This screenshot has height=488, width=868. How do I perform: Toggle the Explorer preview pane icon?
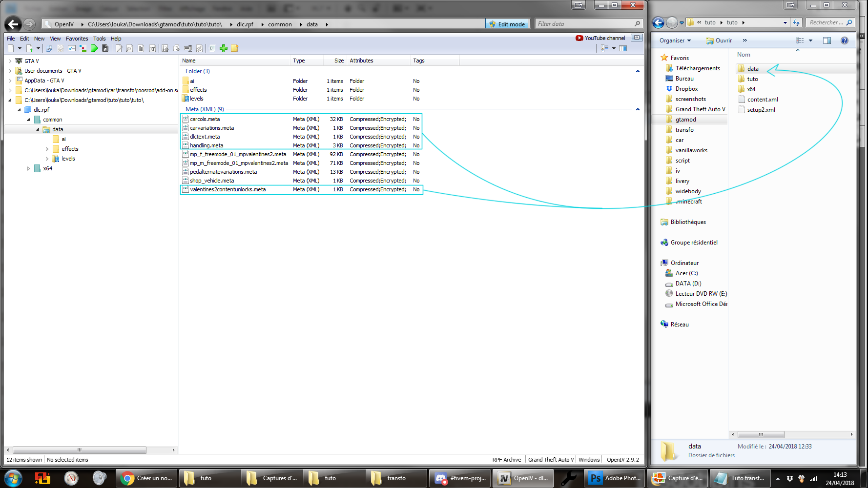pos(827,41)
